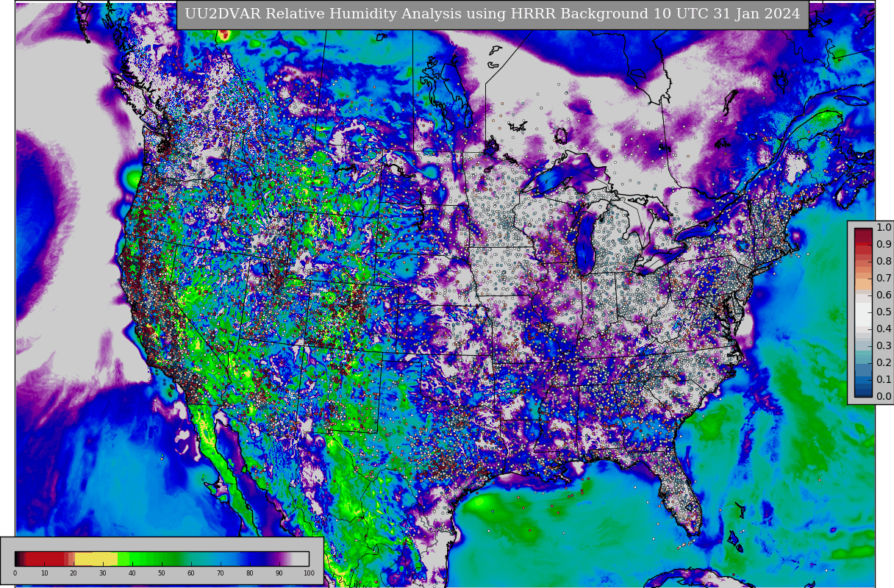This screenshot has height=588, width=894.
Task: Click the 70 tick label on humidity colorbar
Action: [x=221, y=573]
